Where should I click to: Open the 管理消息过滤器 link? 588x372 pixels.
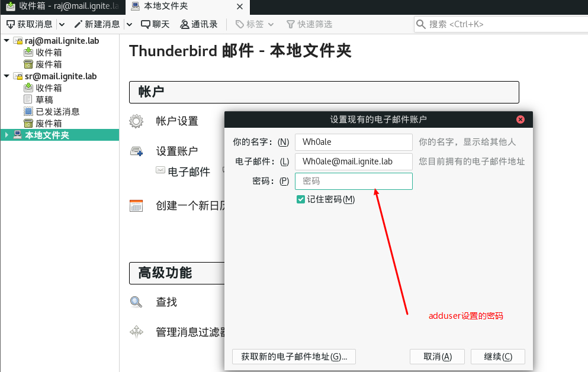191,332
